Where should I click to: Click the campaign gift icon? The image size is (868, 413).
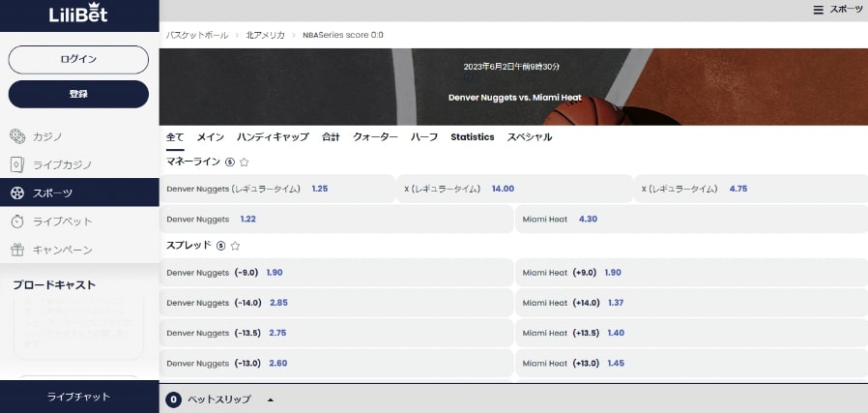17,250
